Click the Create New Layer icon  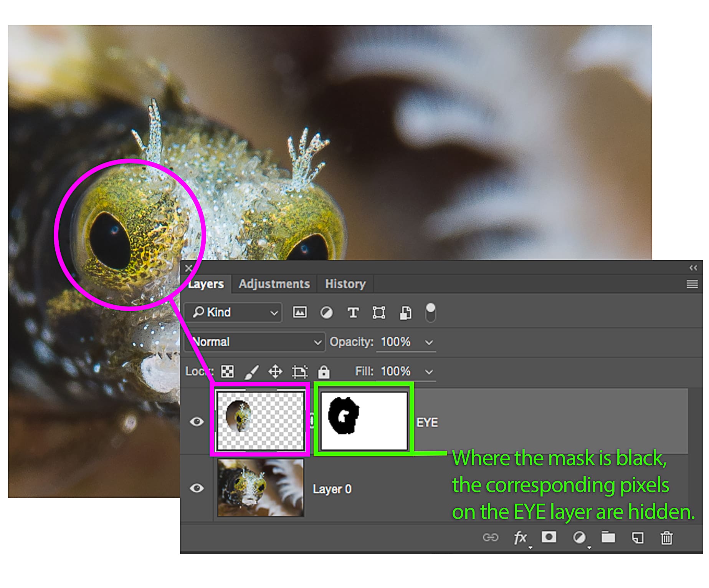[638, 538]
